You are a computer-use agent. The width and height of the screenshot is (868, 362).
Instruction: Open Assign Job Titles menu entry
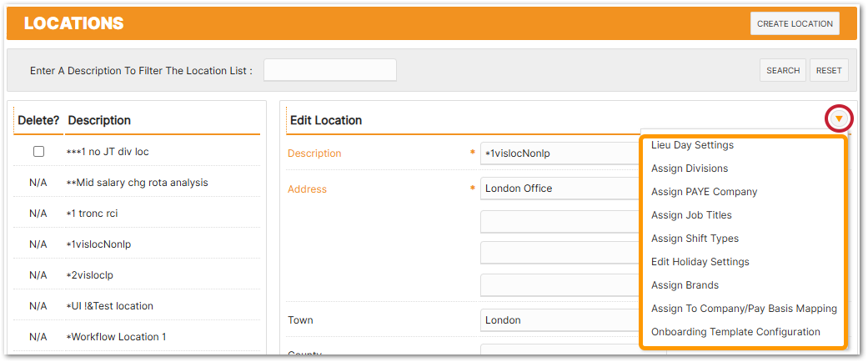[x=691, y=215]
